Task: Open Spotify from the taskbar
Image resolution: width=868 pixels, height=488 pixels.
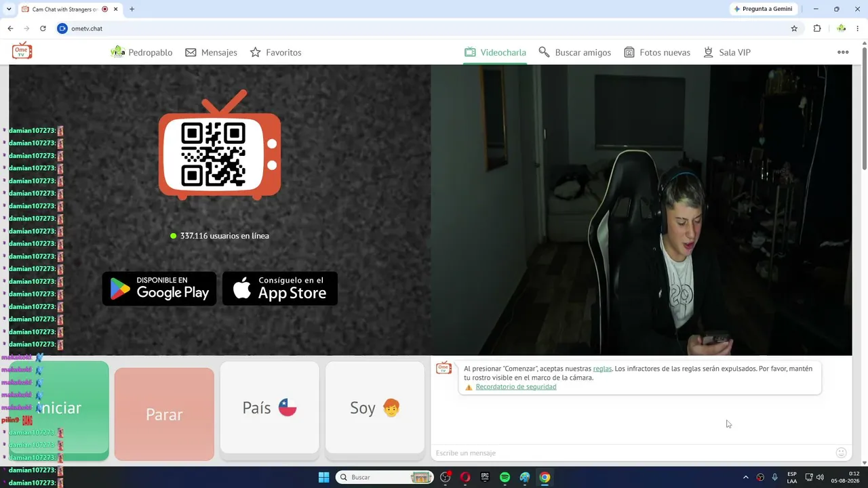Action: coord(505,477)
